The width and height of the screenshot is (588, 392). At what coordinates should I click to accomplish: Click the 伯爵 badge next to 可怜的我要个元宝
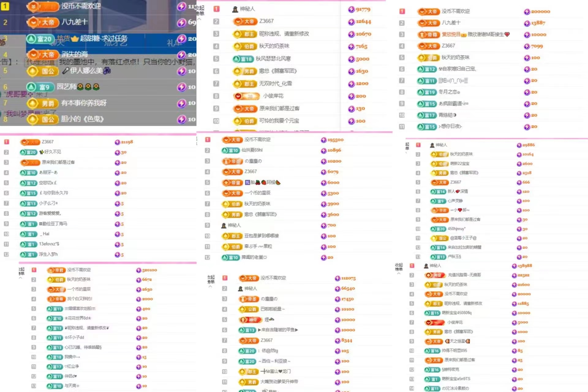click(x=245, y=121)
